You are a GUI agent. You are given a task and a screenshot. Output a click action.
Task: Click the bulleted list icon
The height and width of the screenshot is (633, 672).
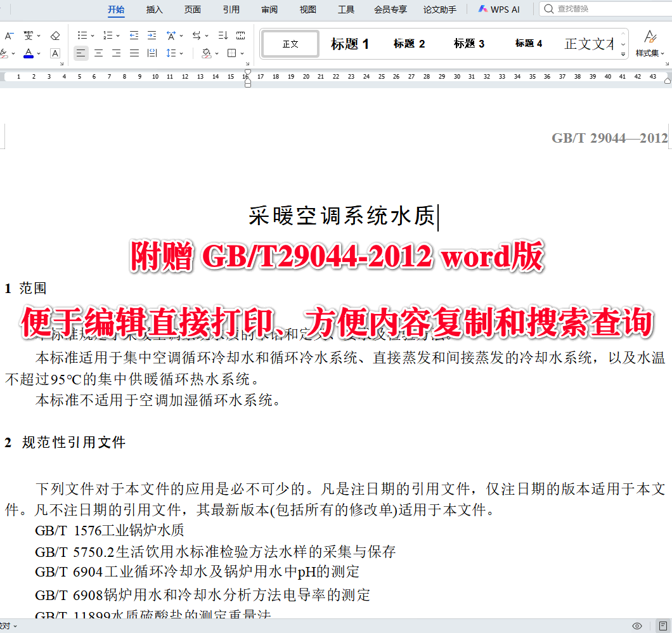(x=82, y=36)
